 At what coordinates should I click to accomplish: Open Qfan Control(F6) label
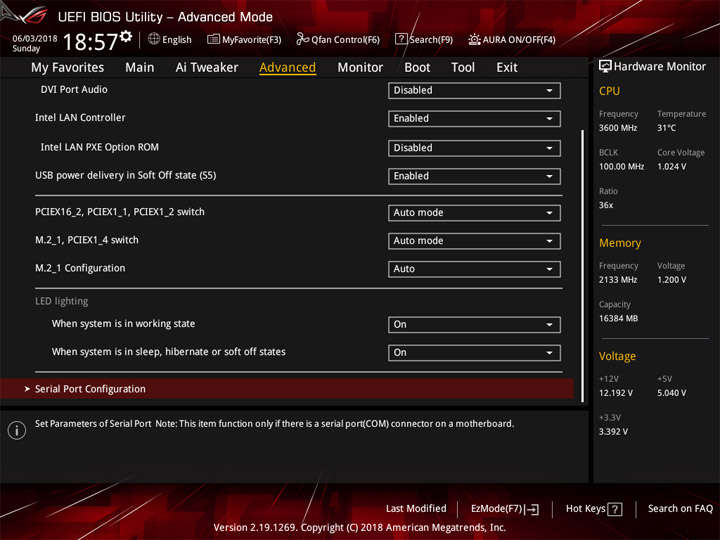click(x=345, y=39)
